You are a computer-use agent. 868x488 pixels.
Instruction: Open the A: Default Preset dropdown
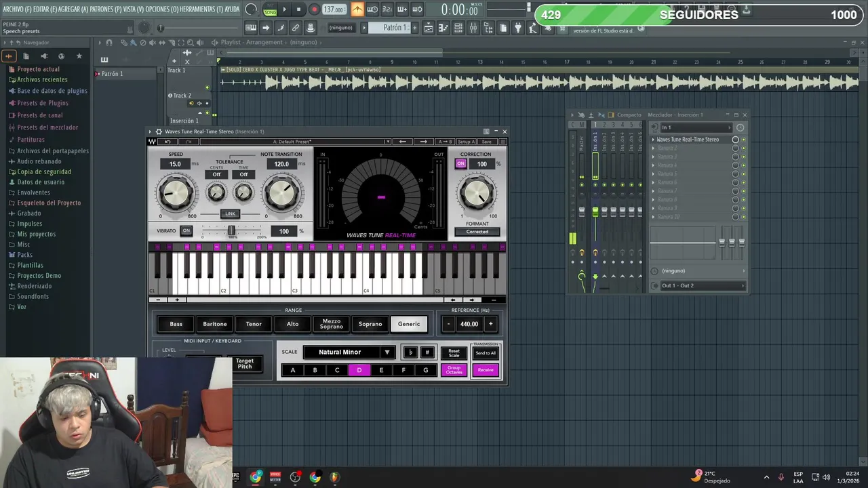[296, 142]
